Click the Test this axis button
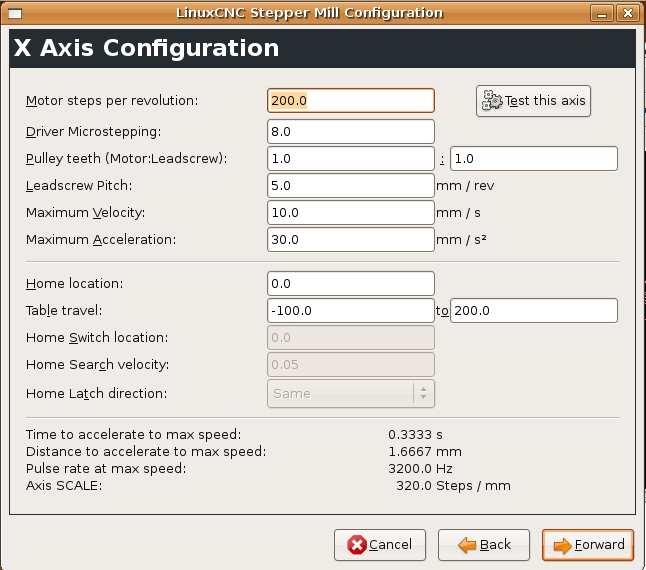Screen dimensions: 646x570 pyautogui.click(x=533, y=101)
